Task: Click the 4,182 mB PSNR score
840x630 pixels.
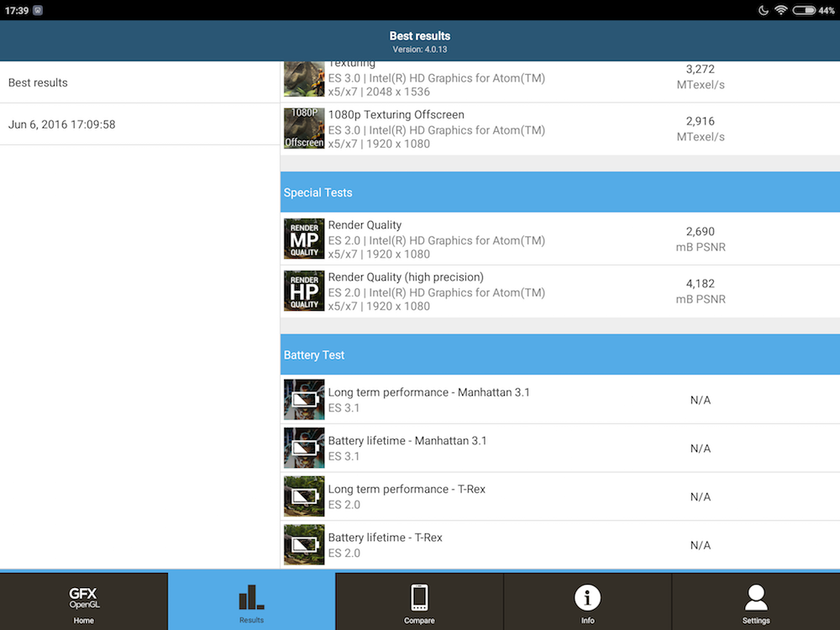Action: point(701,291)
